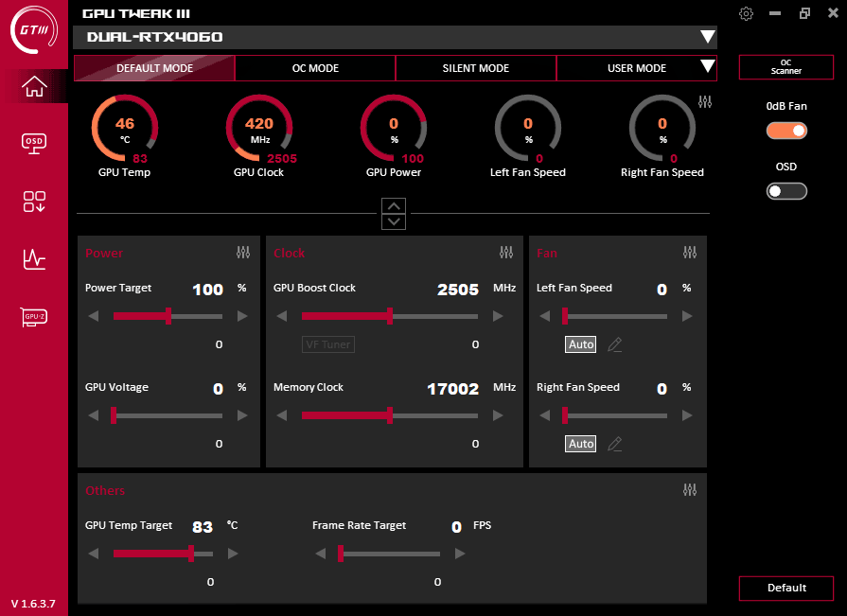Select the Default Mode tab

(154, 68)
